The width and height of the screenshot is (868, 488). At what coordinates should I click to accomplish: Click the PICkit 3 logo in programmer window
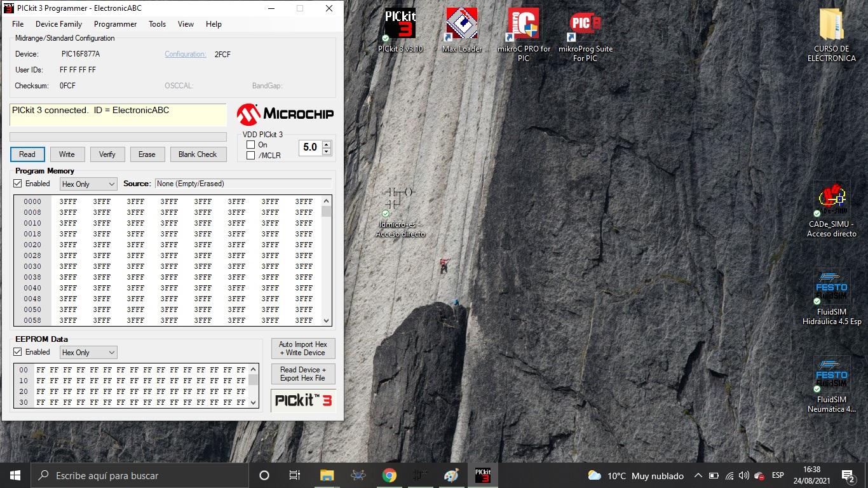tap(303, 400)
